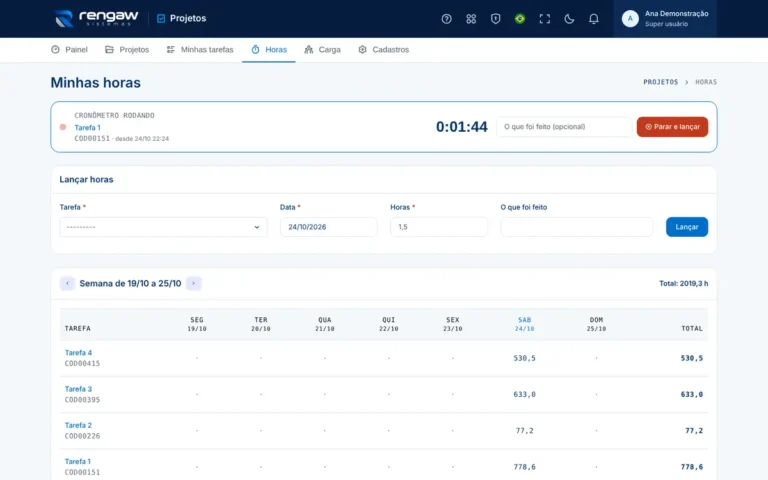
Task: Select the Horas tab
Action: [269, 49]
